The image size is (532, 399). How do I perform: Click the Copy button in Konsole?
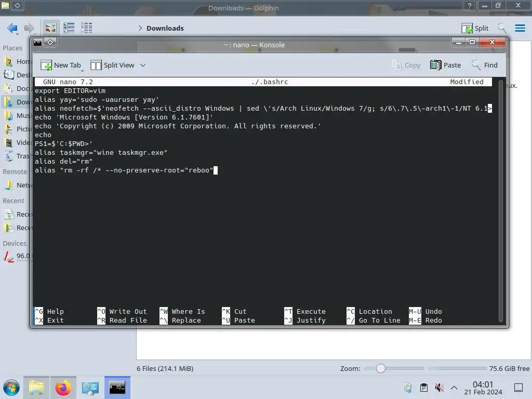[406, 65]
